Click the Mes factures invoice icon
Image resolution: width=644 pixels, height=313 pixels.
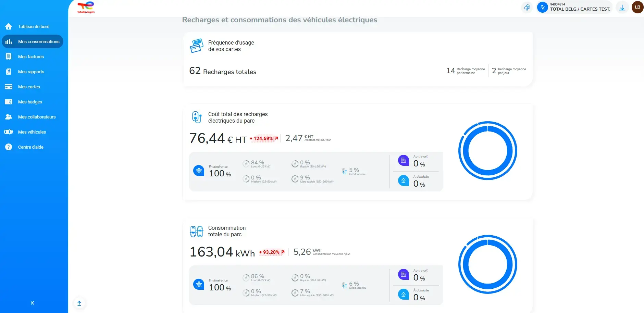(x=8, y=56)
